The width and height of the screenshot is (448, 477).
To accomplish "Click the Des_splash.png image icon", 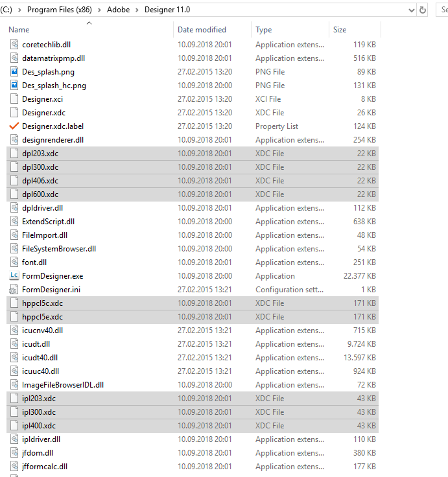I will coord(14,72).
